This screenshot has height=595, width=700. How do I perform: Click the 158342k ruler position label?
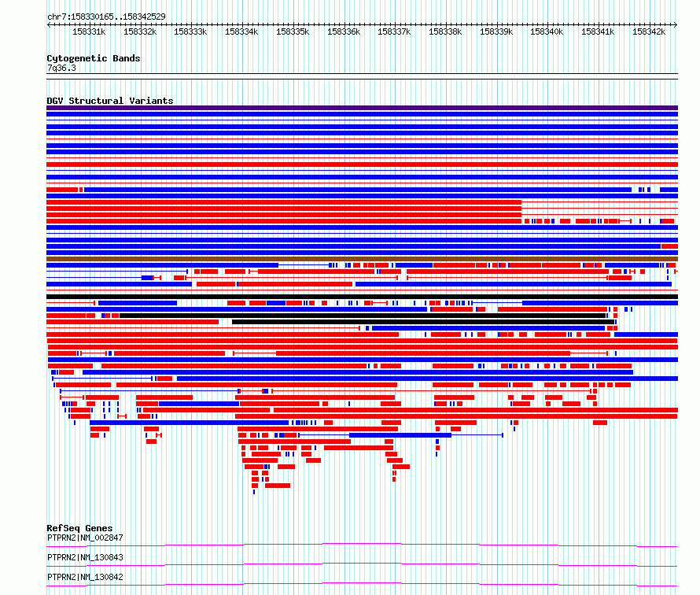point(649,31)
